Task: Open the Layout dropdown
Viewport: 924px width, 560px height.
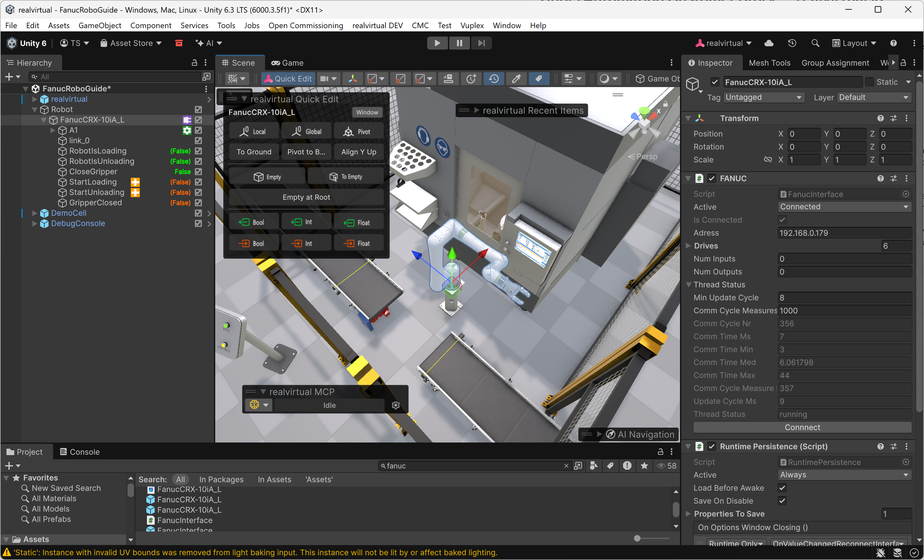Action: coord(854,43)
